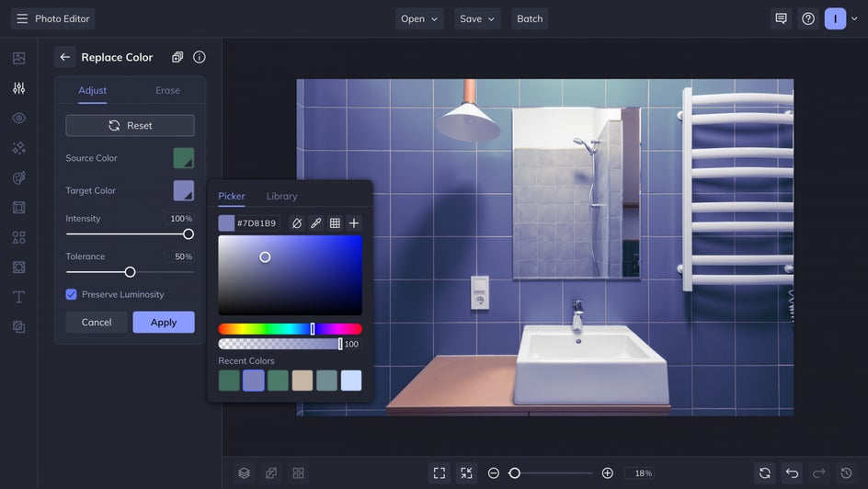The height and width of the screenshot is (489, 868).
Task: Open the Graphics shapes sidebar icon
Action: (x=18, y=237)
